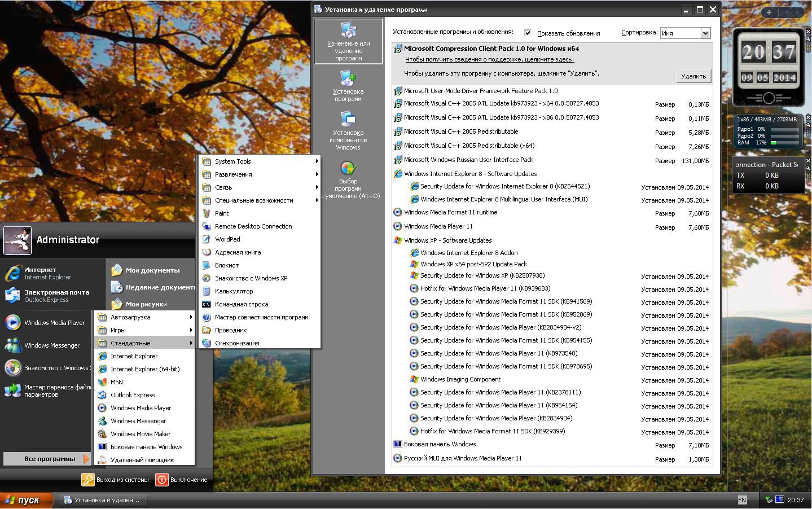
Task: Click the Удалить button
Action: pos(694,76)
